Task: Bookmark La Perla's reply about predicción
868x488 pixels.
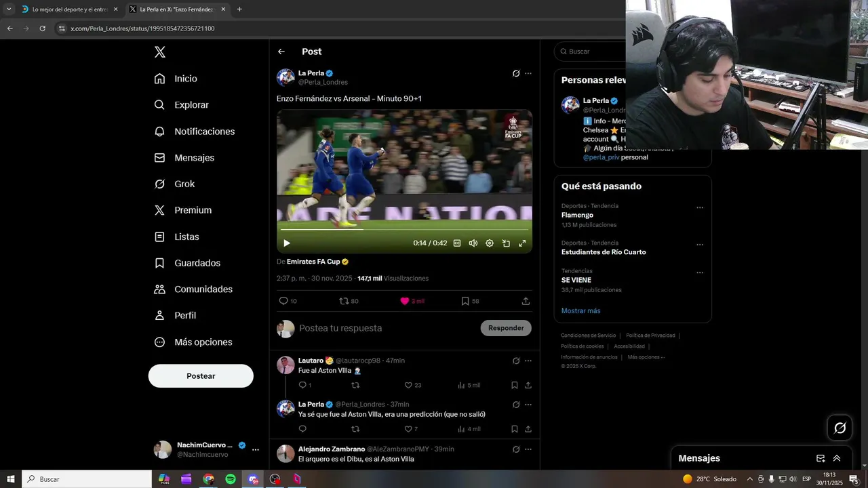Action: (x=515, y=429)
